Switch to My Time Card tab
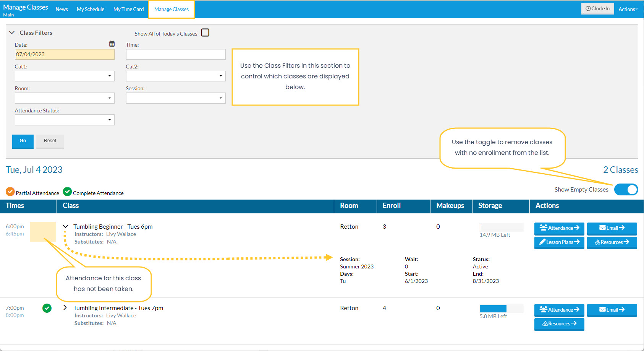The image size is (644, 351). [129, 9]
